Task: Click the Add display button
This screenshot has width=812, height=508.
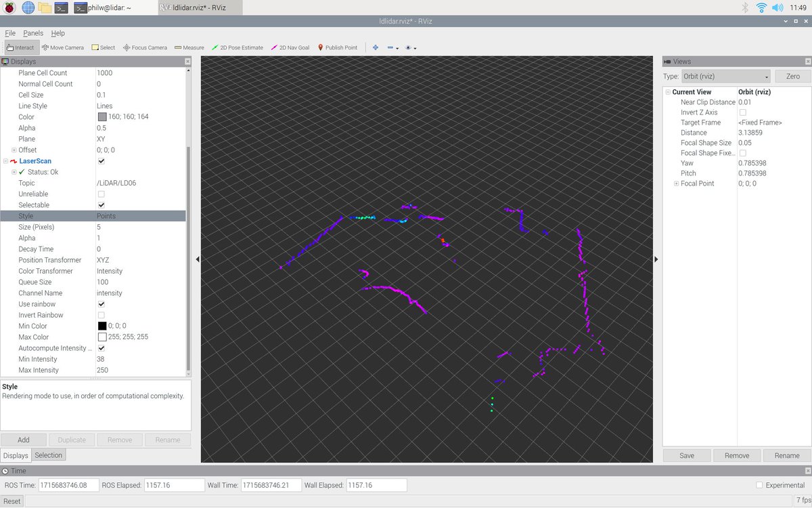Action: point(24,440)
